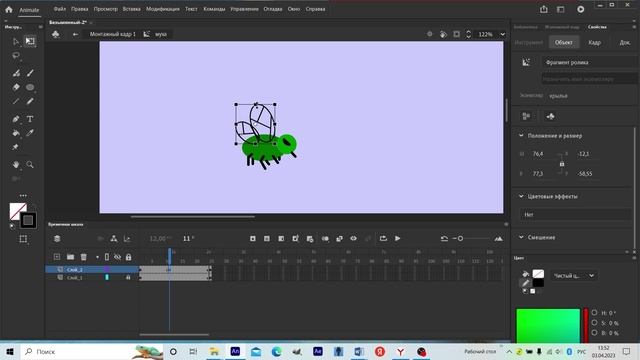The width and height of the screenshot is (640, 360).
Task: Toggle lock all layers icon
Action: [129, 257]
